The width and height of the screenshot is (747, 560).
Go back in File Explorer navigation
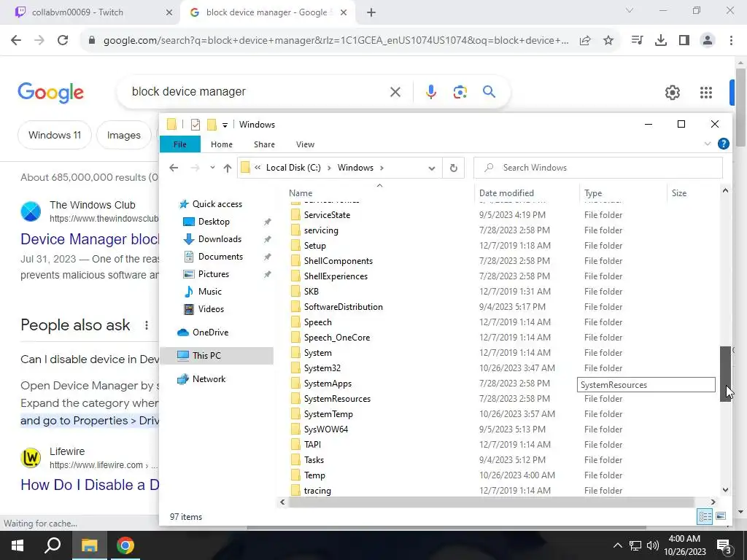174,168
